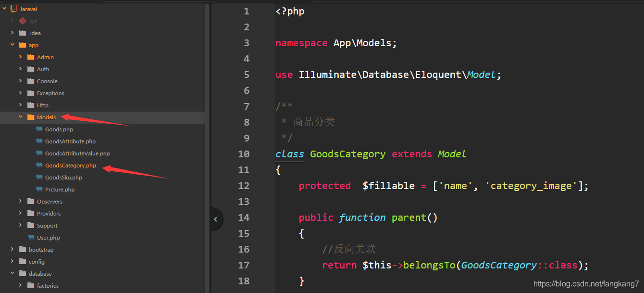Click the PHP icon beside Prcture.php

click(x=39, y=190)
